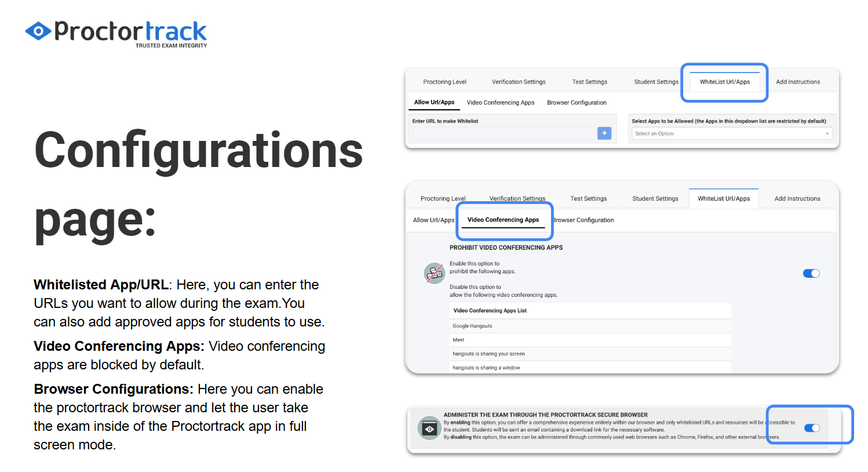
Task: Open Student Settings tab in middle panel
Action: coord(655,198)
